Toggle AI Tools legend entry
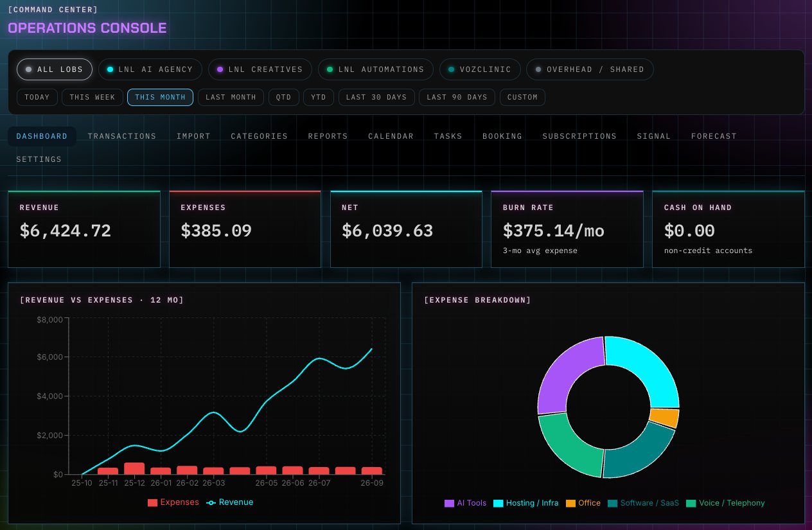The height and width of the screenshot is (530, 812). point(466,503)
